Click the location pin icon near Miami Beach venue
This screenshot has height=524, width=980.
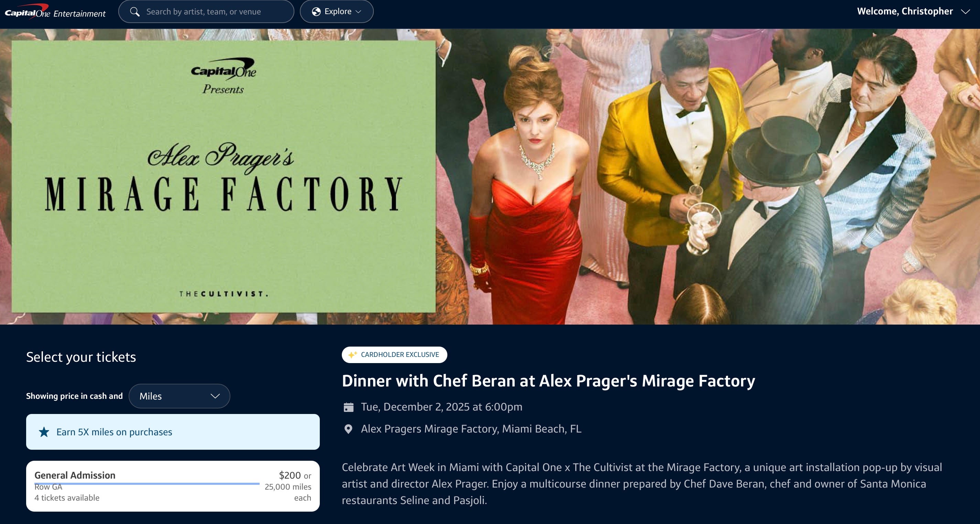click(x=348, y=429)
